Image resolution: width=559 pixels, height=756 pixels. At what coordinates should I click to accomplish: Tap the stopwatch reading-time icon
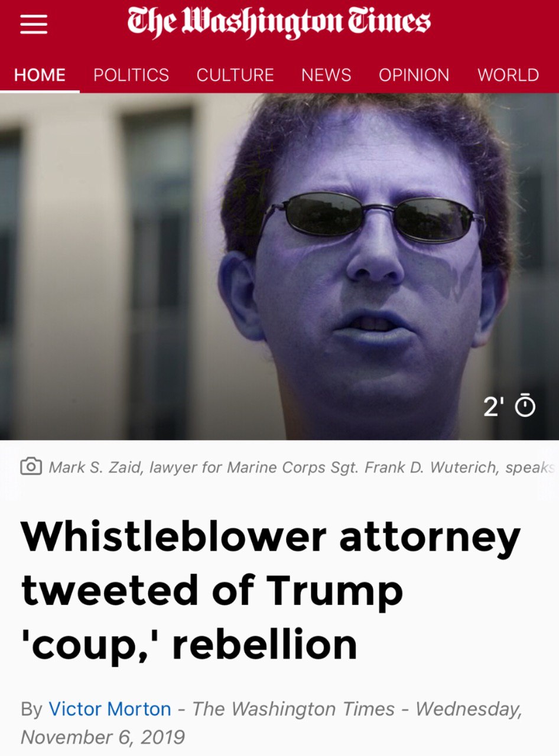coord(525,405)
